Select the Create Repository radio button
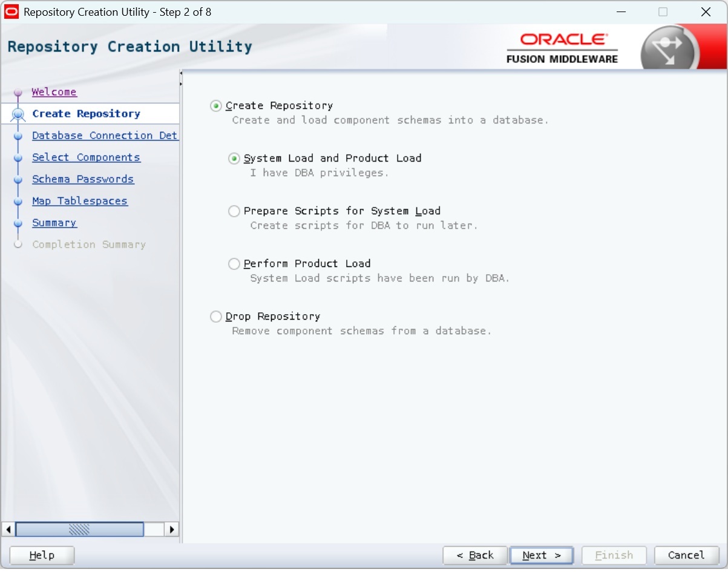The image size is (728, 572). (x=216, y=106)
